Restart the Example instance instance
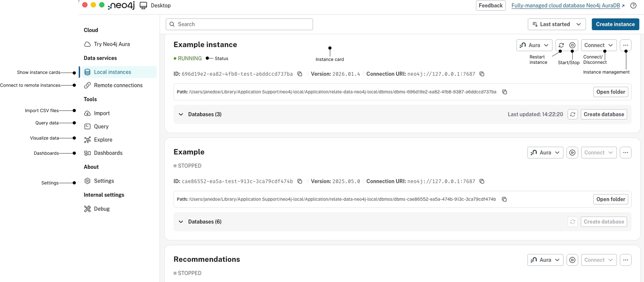Viewport: 644px width, 282px height. click(561, 45)
